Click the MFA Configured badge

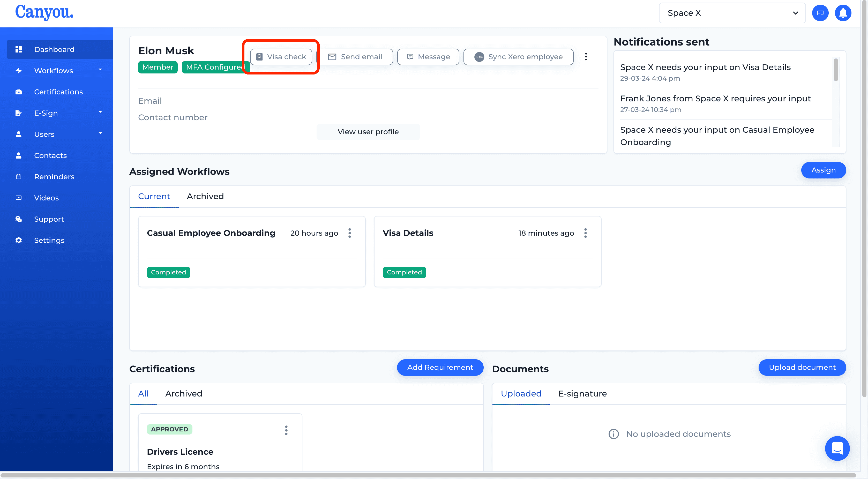(x=216, y=67)
